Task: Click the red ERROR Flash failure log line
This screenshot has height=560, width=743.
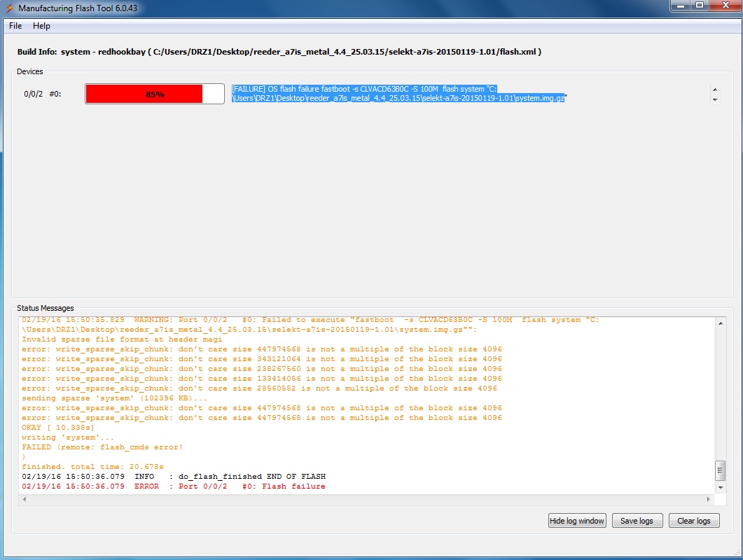Action: [173, 486]
